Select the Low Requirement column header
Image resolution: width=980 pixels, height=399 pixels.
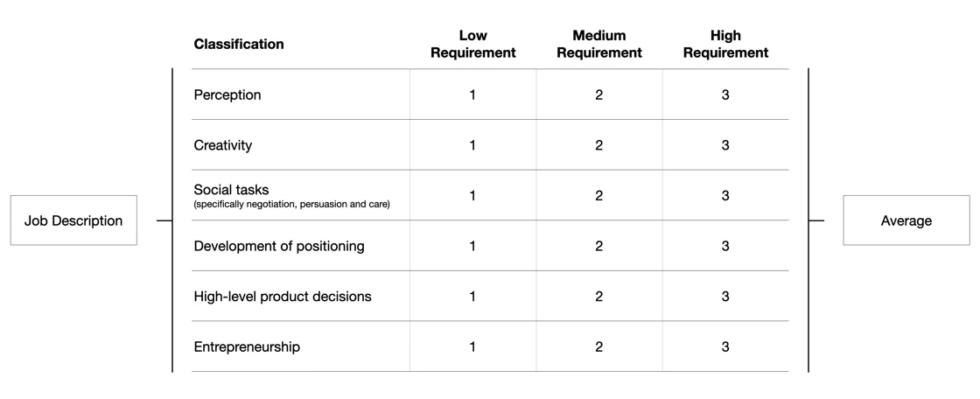[473, 44]
